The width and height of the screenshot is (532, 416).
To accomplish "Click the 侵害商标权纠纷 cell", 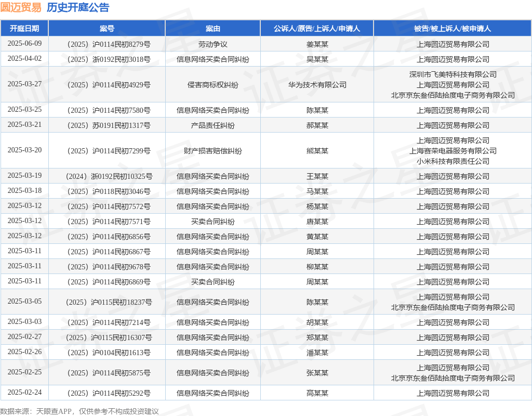I will (x=212, y=85).
